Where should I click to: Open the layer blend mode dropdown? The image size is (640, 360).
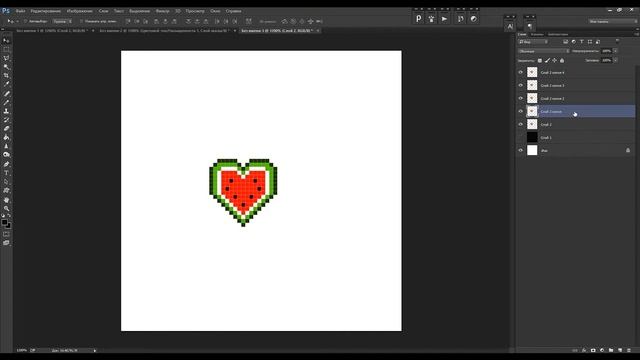tap(544, 51)
